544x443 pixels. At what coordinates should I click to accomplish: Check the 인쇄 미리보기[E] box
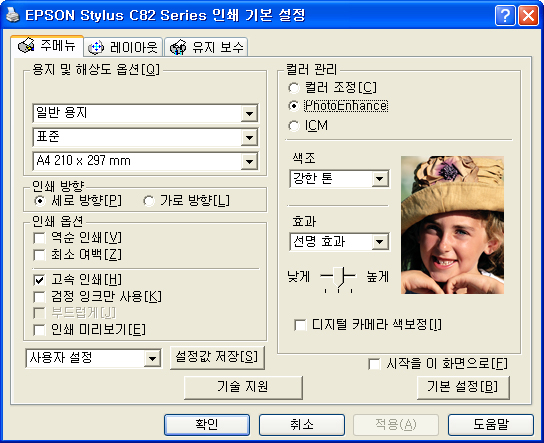coord(39,330)
